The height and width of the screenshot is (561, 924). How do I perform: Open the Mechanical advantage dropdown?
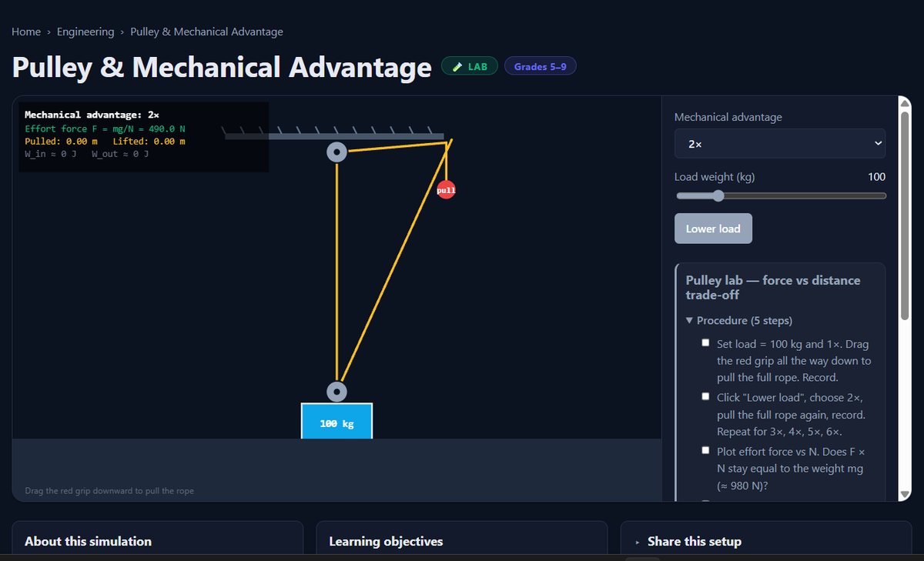(x=780, y=144)
